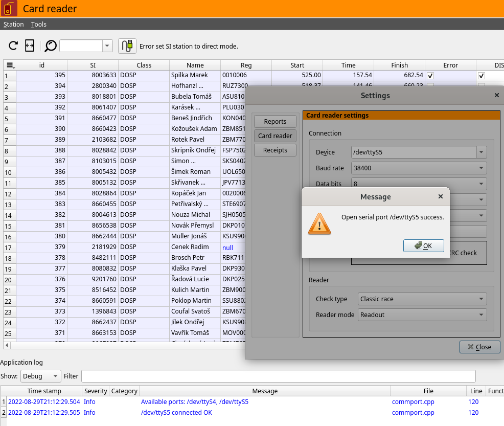Click the magnifier search icon in toolbar

51,46
